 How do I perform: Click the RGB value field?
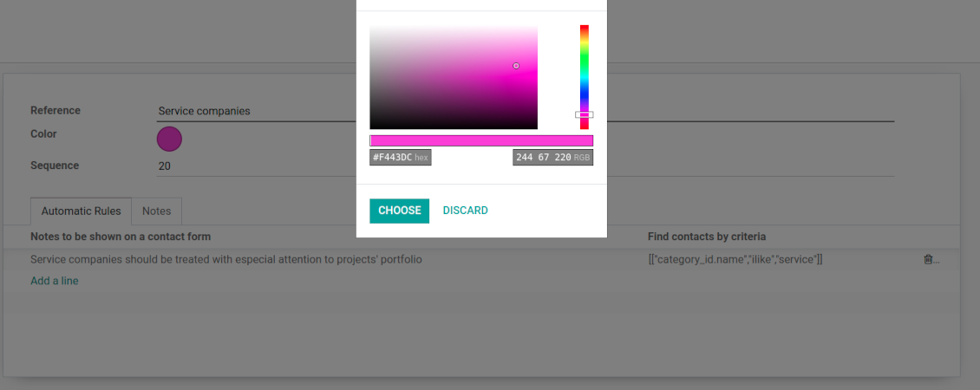tap(552, 158)
